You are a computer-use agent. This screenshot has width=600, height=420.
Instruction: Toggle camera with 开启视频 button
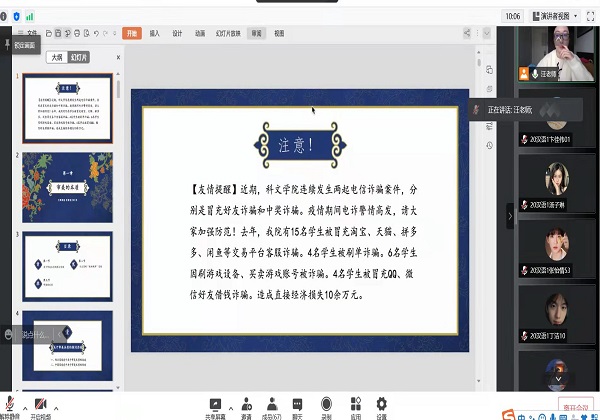coord(41,408)
